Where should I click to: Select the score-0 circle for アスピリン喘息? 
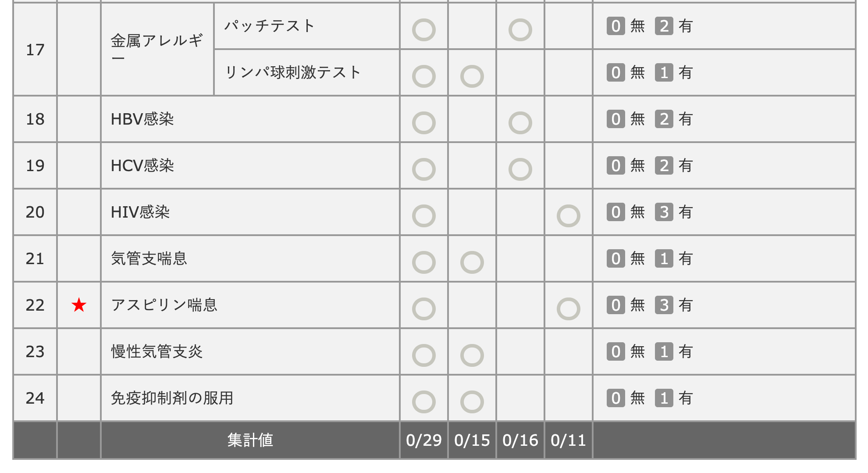(423, 309)
